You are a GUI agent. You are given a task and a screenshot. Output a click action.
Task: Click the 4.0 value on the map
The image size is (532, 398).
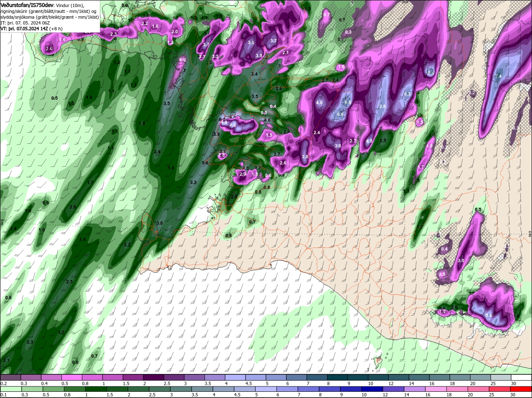tap(319, 103)
